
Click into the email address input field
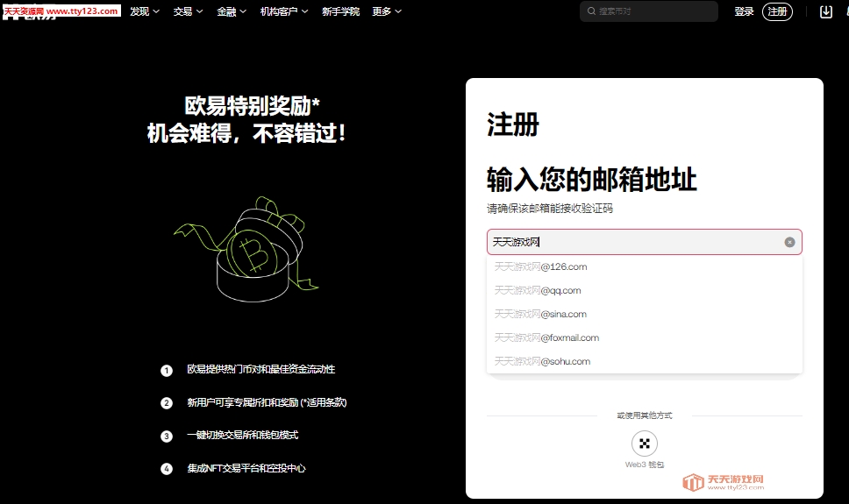(x=645, y=242)
